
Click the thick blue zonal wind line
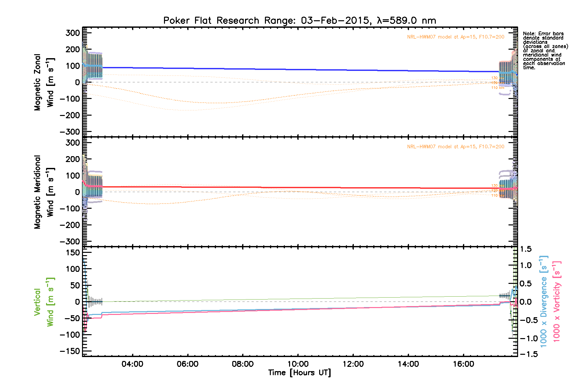(294, 69)
